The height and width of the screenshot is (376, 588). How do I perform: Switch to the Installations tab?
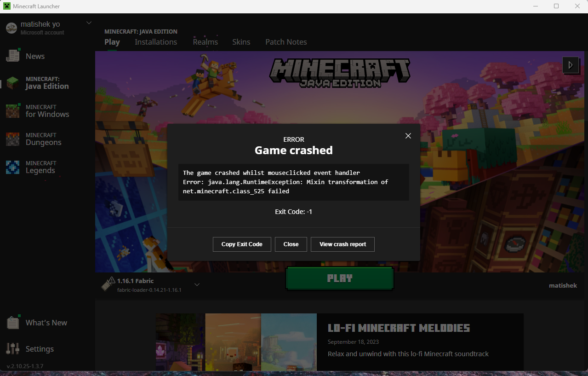[x=156, y=42]
